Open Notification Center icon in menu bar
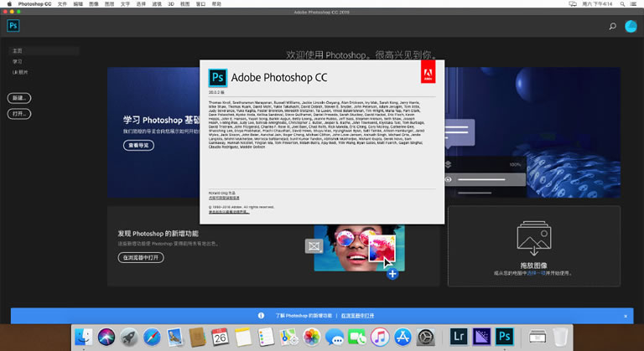 [x=634, y=3]
